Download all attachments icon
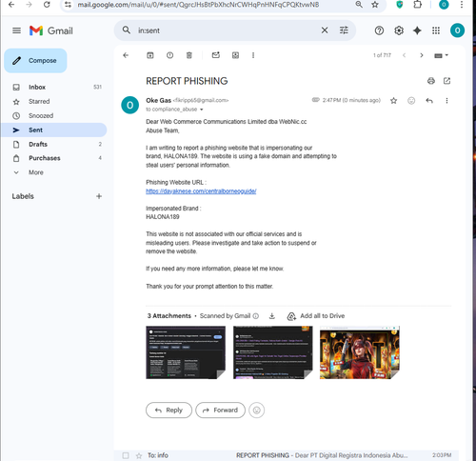This screenshot has height=461, width=476. click(272, 316)
